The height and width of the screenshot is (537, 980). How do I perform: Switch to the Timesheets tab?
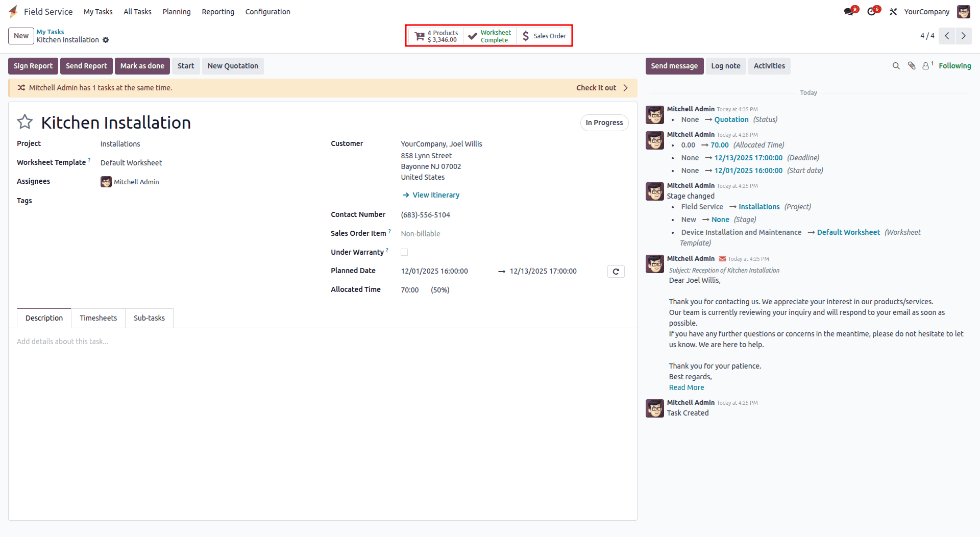[98, 318]
